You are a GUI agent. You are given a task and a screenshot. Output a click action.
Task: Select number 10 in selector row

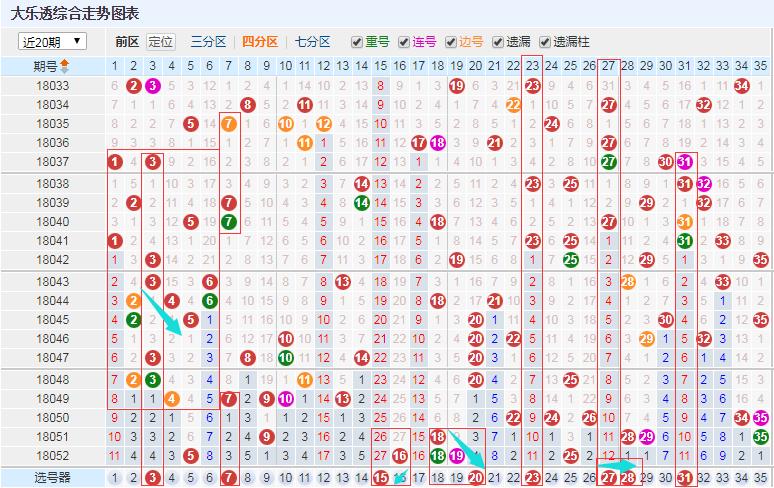(x=286, y=478)
